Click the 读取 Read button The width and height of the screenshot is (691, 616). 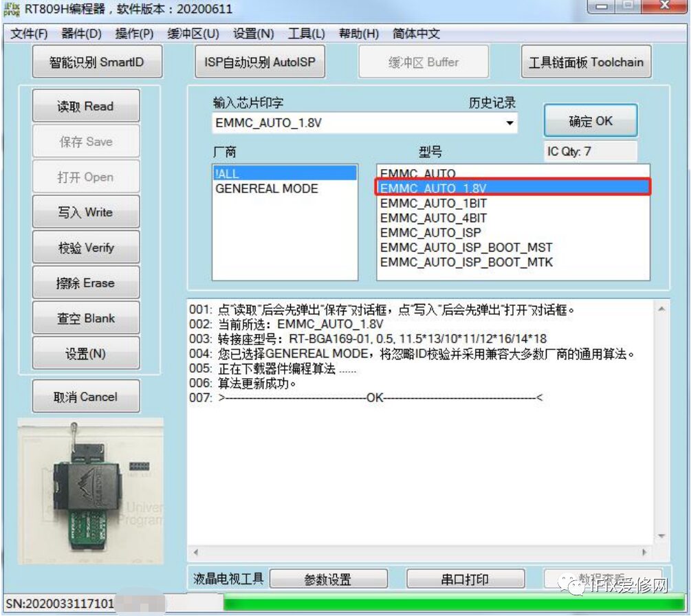tap(86, 106)
